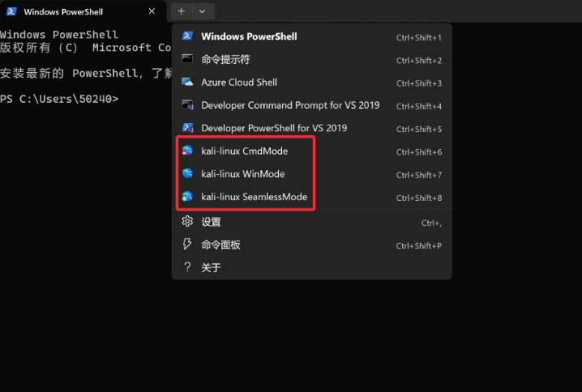
Task: Click the kali-linux WinMode icon
Action: [187, 173]
